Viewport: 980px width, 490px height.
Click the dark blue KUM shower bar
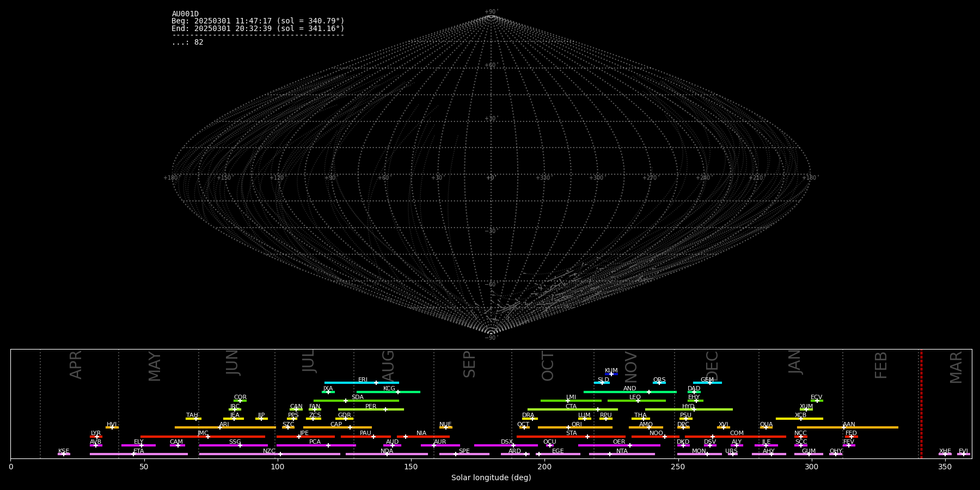coord(611,374)
